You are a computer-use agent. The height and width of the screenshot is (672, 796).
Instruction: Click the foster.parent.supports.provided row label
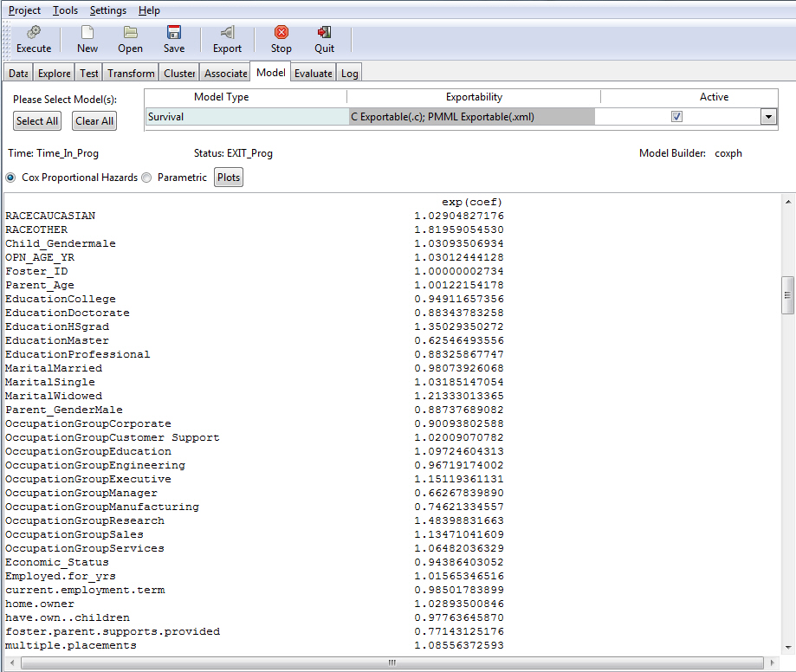click(113, 631)
